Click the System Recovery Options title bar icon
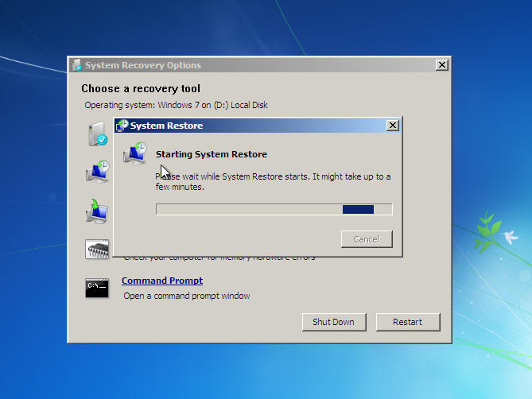Image resolution: width=532 pixels, height=399 pixels. [x=76, y=65]
